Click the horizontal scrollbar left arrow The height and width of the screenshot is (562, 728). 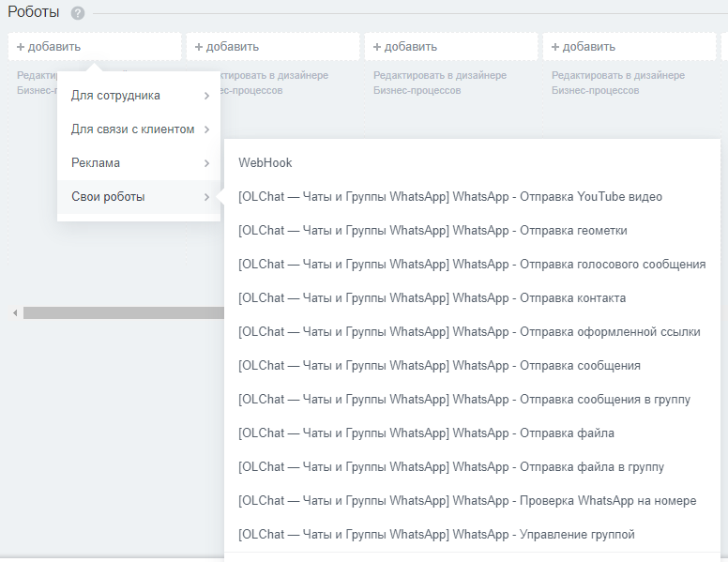[x=15, y=313]
